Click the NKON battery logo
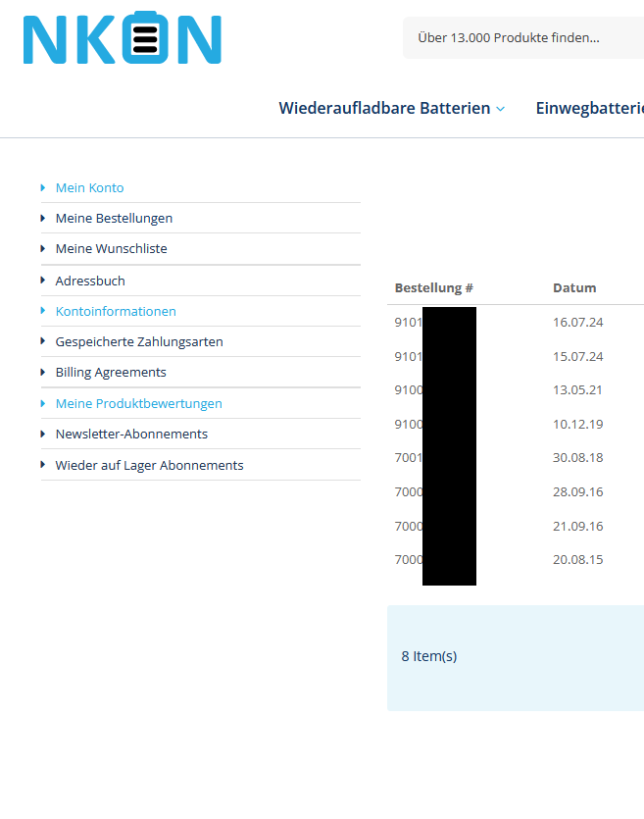 123,39
